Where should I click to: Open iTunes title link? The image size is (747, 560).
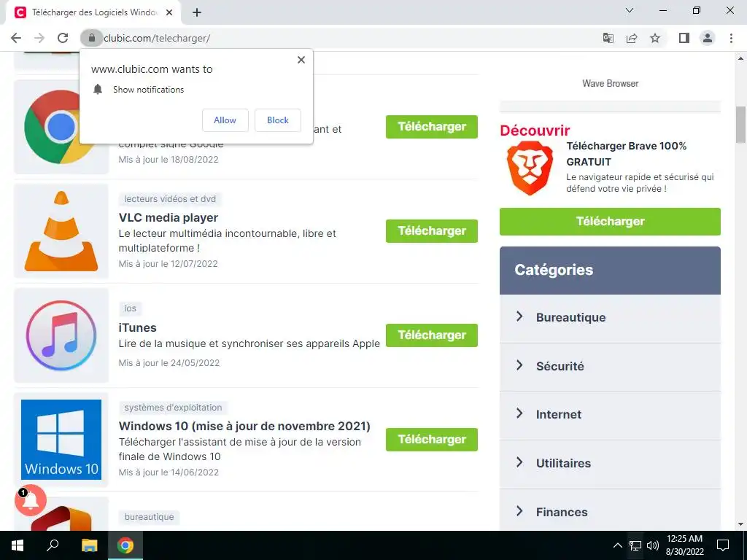137,327
